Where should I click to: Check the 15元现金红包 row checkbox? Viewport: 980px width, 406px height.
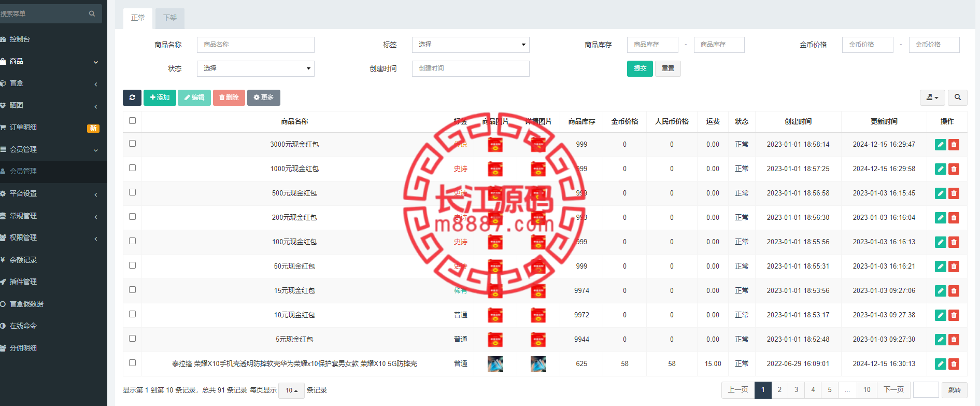click(x=132, y=290)
